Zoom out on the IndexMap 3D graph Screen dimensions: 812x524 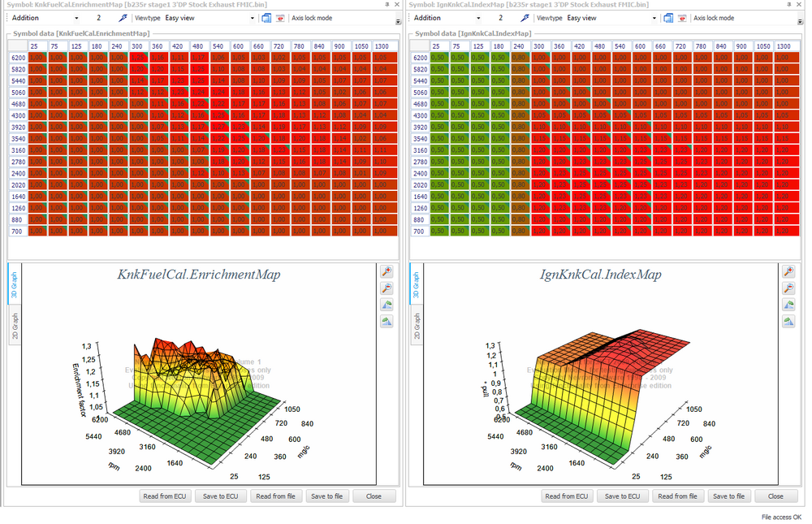pos(788,288)
